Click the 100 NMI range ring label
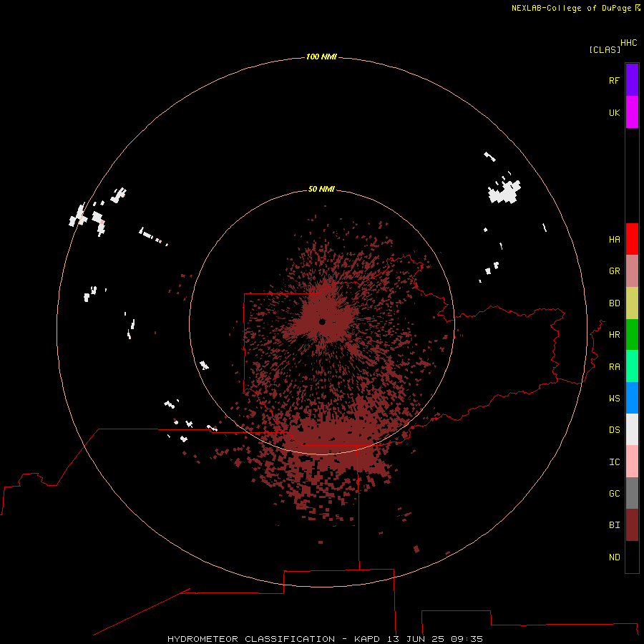The image size is (644, 644). tap(321, 57)
